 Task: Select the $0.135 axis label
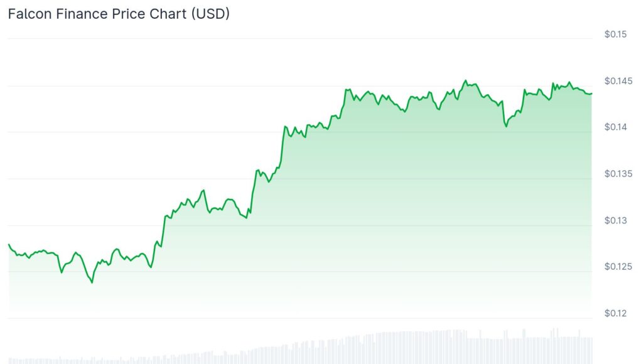(x=617, y=174)
